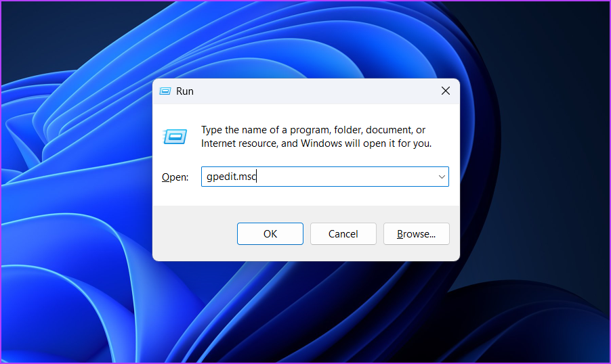Click the OK button in Run dialog
The width and height of the screenshot is (611, 364).
tap(270, 233)
